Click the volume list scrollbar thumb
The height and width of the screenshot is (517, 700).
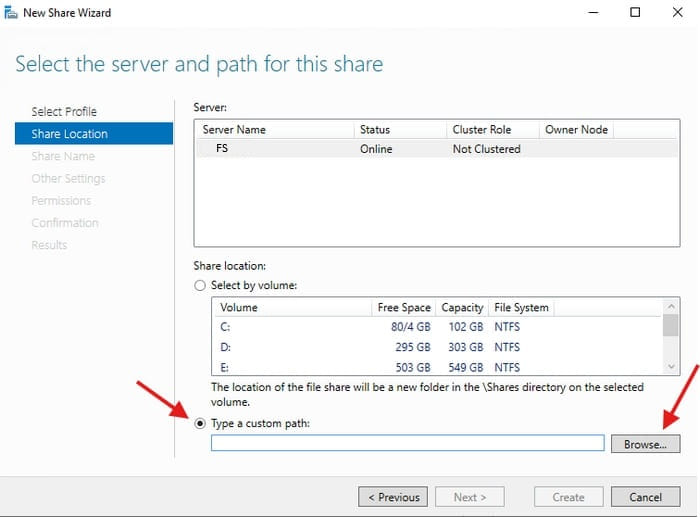pos(671,325)
